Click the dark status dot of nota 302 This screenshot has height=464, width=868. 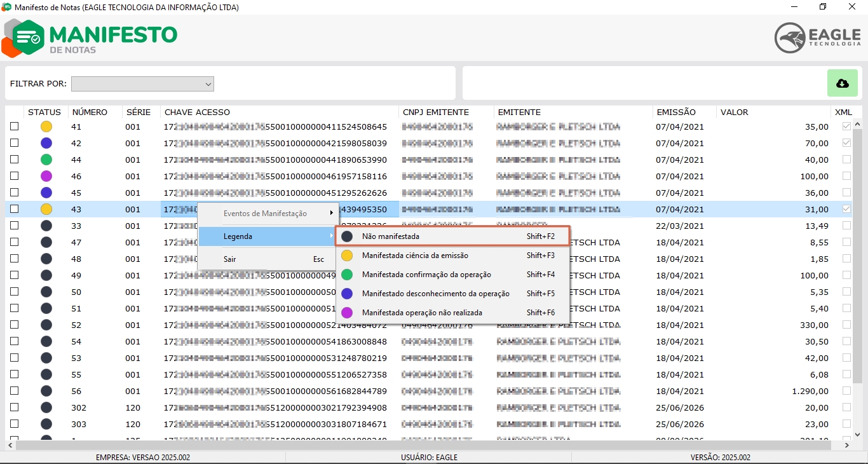point(46,407)
